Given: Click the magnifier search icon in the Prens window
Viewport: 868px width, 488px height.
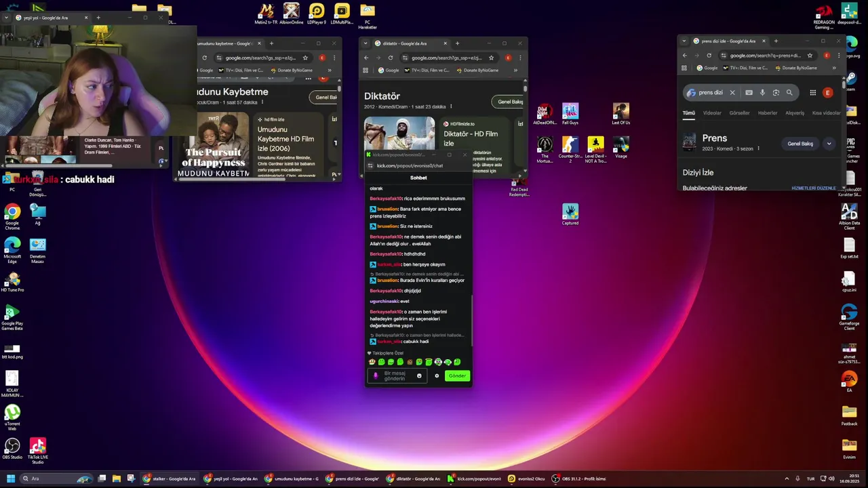Looking at the screenshot, I should pyautogui.click(x=789, y=93).
